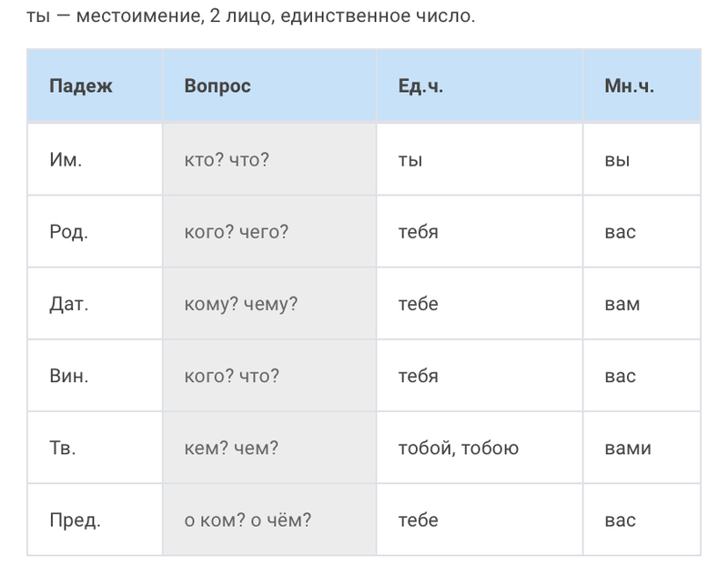Select the Тв. case cell
This screenshot has height=566, width=728.
pyautogui.click(x=62, y=448)
